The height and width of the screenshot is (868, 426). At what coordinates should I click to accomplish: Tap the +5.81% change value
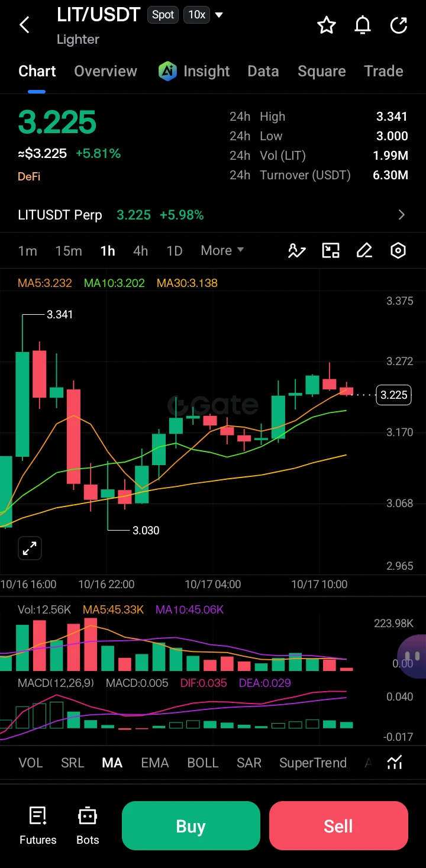click(98, 154)
